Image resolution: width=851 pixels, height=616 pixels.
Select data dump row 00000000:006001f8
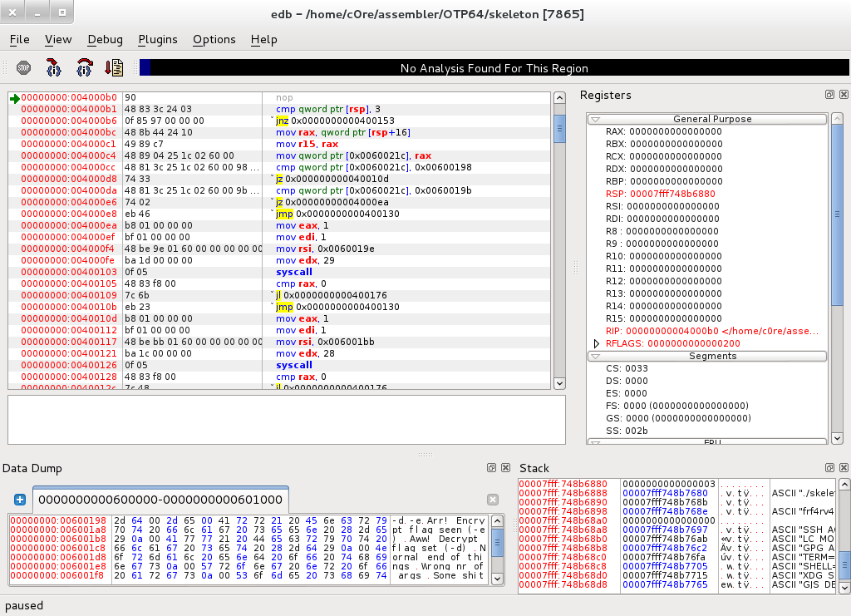[x=249, y=575]
